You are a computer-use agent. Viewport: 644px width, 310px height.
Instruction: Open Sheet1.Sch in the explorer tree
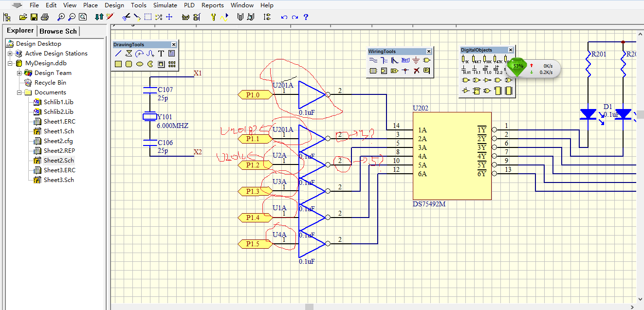point(58,131)
